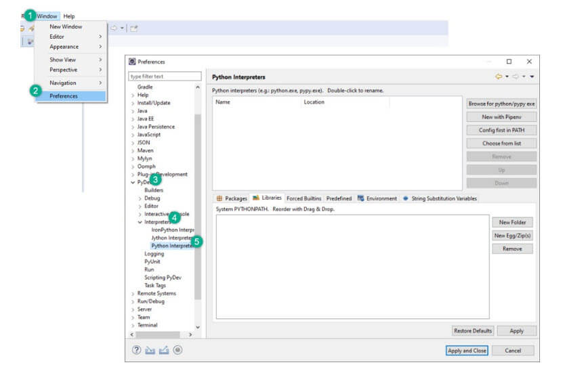Click inside the type filter text field
Screen dimensions: 584x392
pos(165,77)
